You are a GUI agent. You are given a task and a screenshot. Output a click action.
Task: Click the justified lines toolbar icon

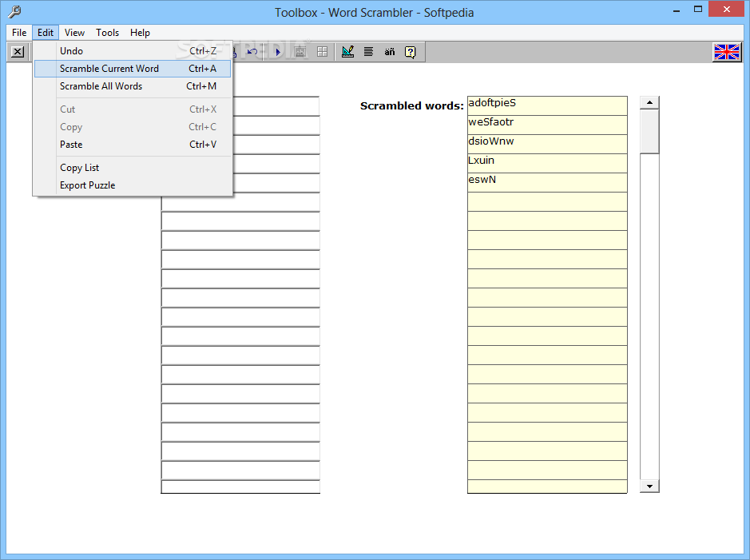(x=368, y=52)
